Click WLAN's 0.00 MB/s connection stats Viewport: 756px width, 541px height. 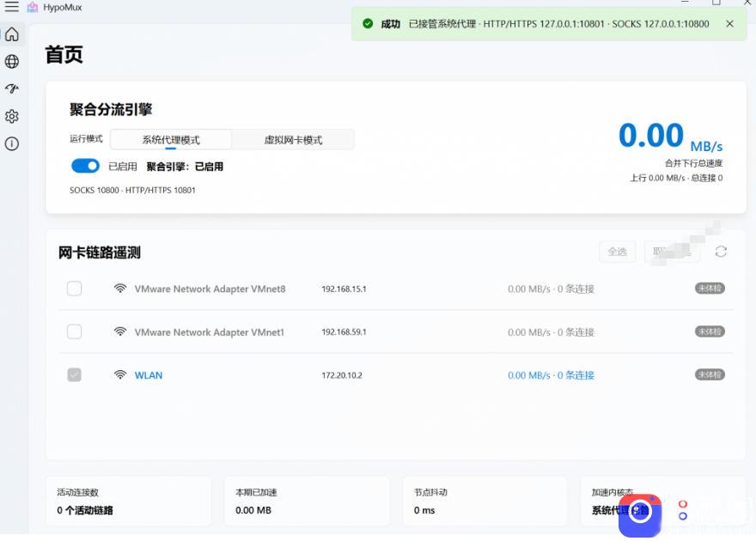551,375
